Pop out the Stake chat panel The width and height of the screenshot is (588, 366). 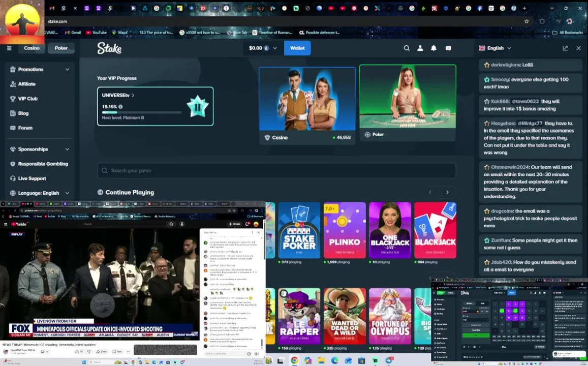pos(565,48)
